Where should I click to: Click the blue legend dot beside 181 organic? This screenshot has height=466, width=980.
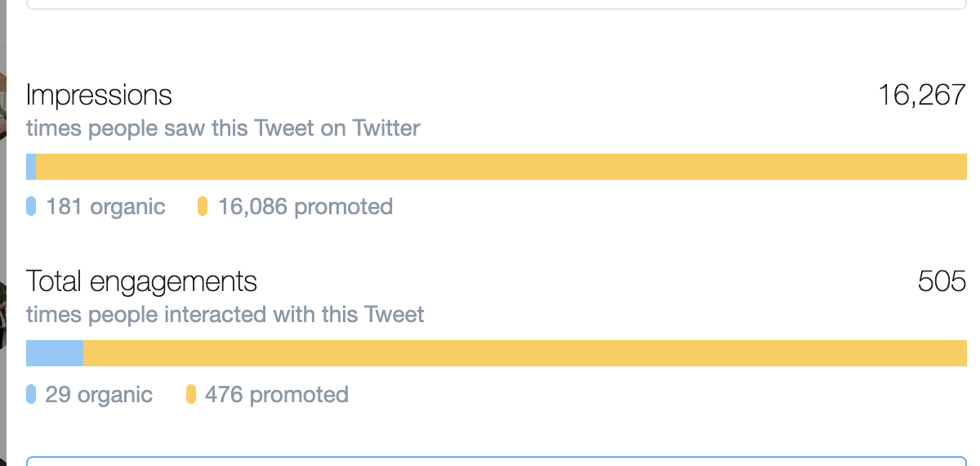coord(31,206)
